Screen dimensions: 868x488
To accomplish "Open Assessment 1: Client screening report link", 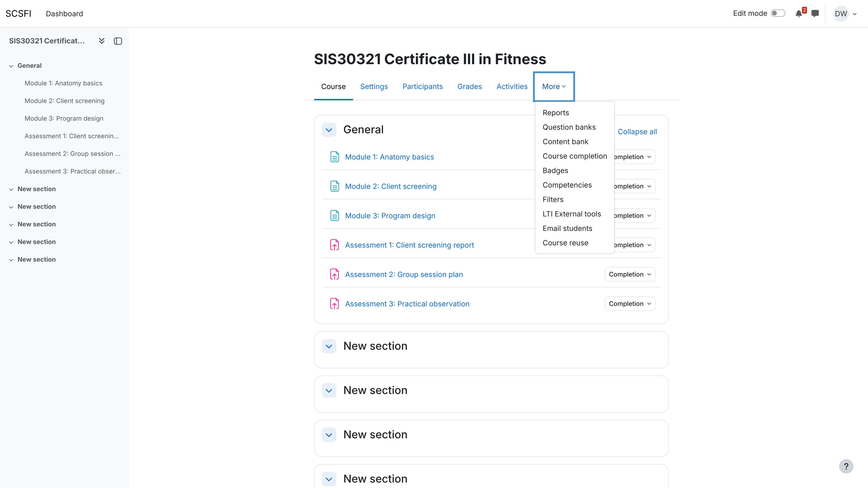I will 409,245.
